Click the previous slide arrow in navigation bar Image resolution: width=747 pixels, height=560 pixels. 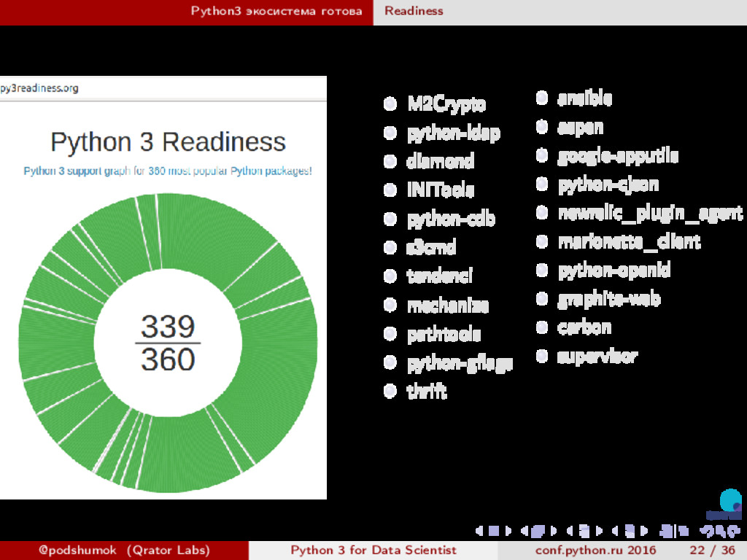(479, 531)
